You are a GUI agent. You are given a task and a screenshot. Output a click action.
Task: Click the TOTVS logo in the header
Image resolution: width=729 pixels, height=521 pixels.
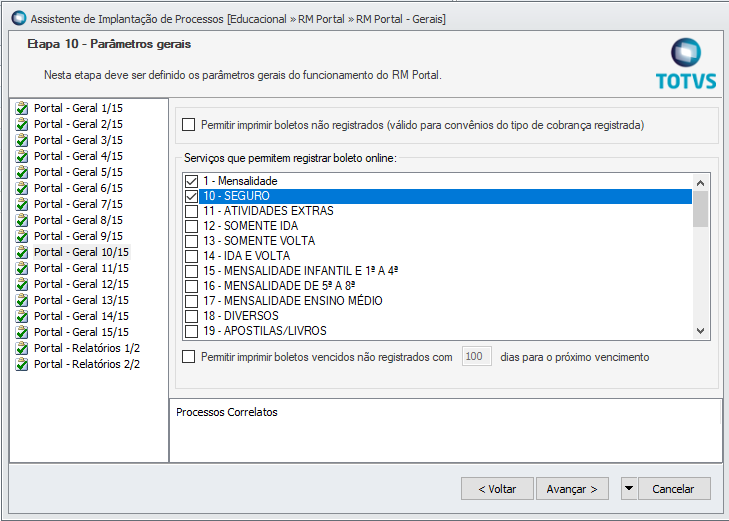pos(686,64)
